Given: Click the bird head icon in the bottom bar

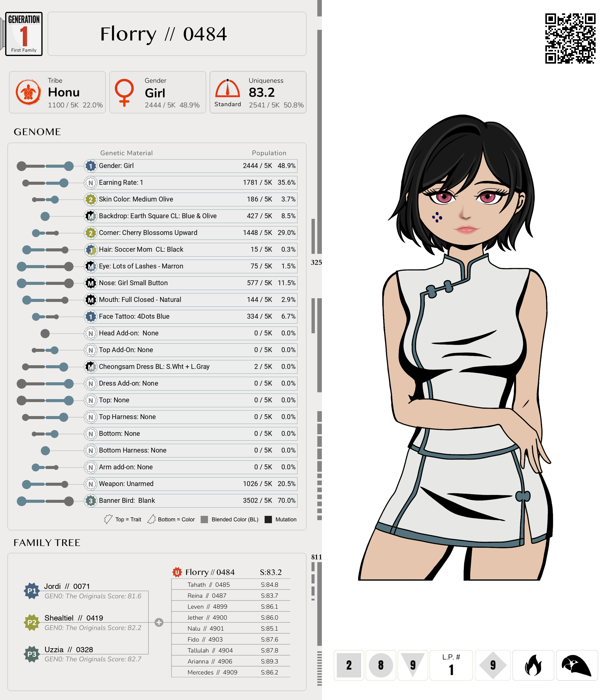Looking at the screenshot, I should click(x=577, y=665).
